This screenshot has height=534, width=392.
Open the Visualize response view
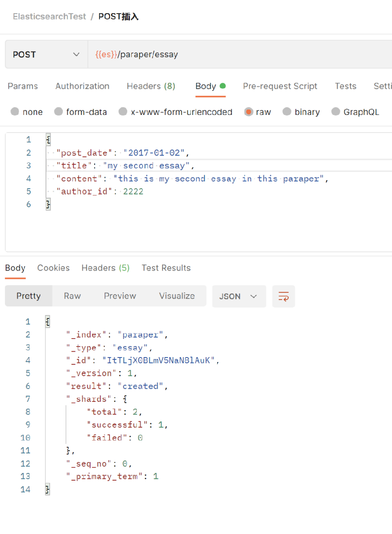click(177, 296)
